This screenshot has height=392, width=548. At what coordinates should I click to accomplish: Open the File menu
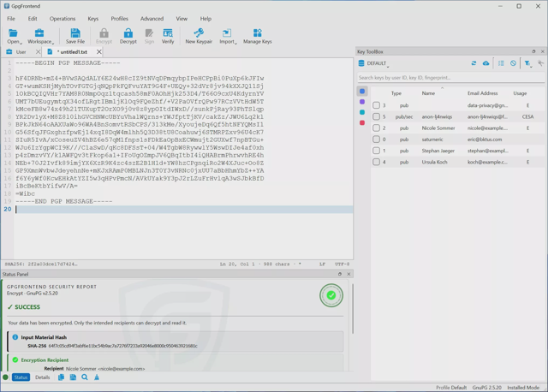[x=11, y=19]
